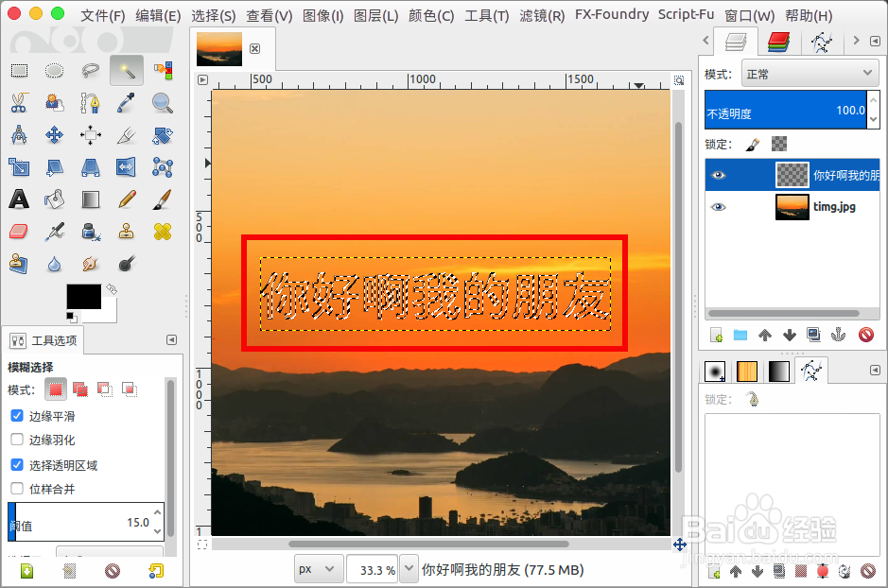This screenshot has height=588, width=888.
Task: Select the Perspective tool
Action: click(x=91, y=167)
